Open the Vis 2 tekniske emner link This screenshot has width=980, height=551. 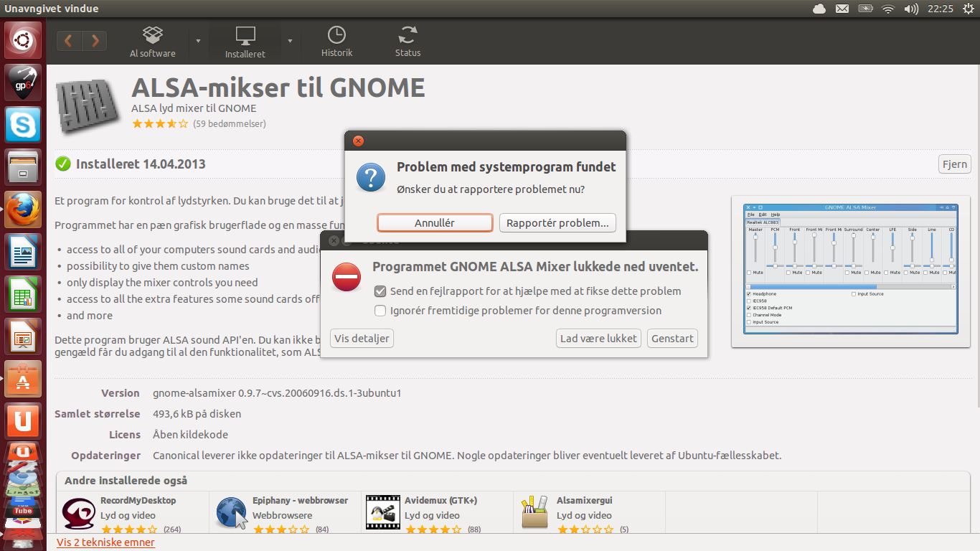tap(105, 542)
